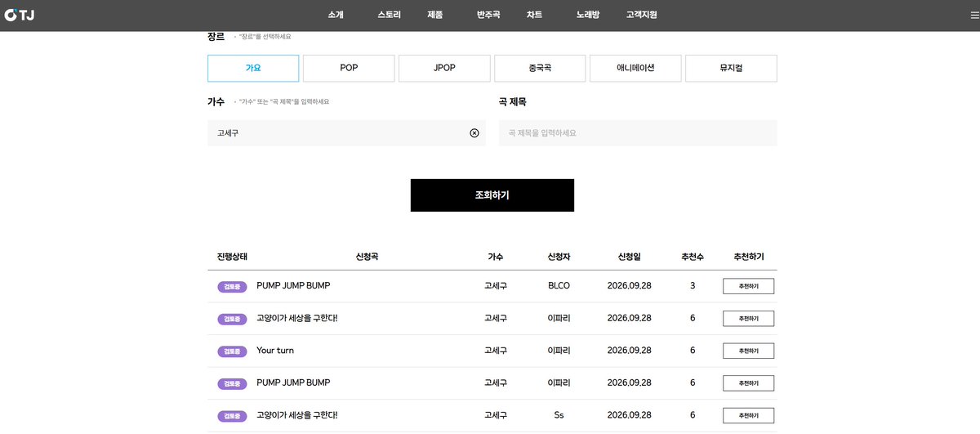
Task: Open the 고객지원 menu
Action: click(641, 15)
